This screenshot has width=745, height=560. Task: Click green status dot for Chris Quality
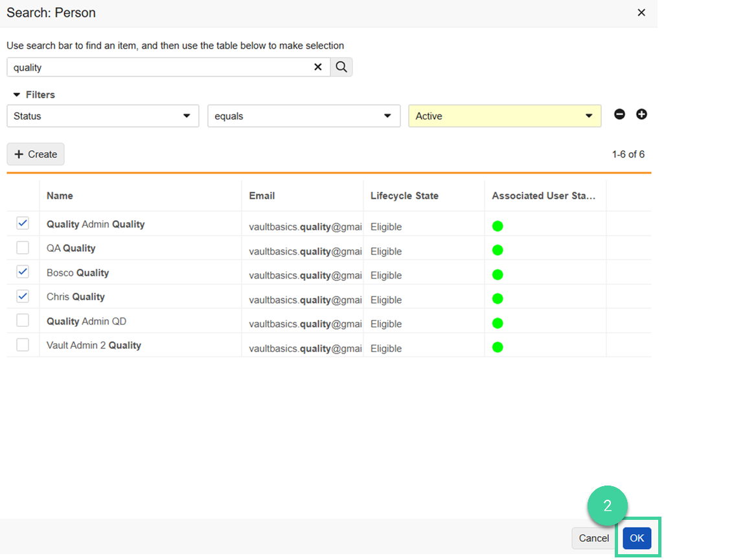[498, 298]
